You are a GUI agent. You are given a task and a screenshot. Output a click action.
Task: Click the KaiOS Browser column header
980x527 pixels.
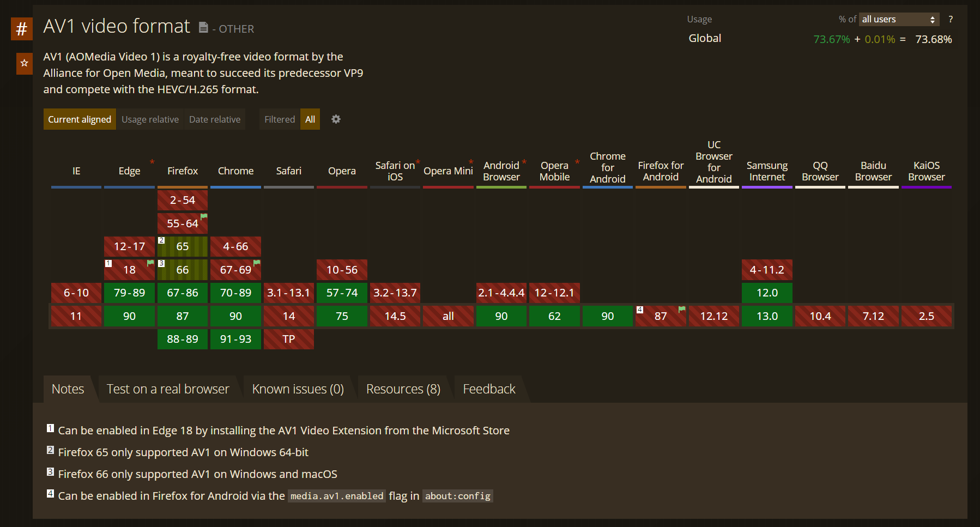[927, 171]
